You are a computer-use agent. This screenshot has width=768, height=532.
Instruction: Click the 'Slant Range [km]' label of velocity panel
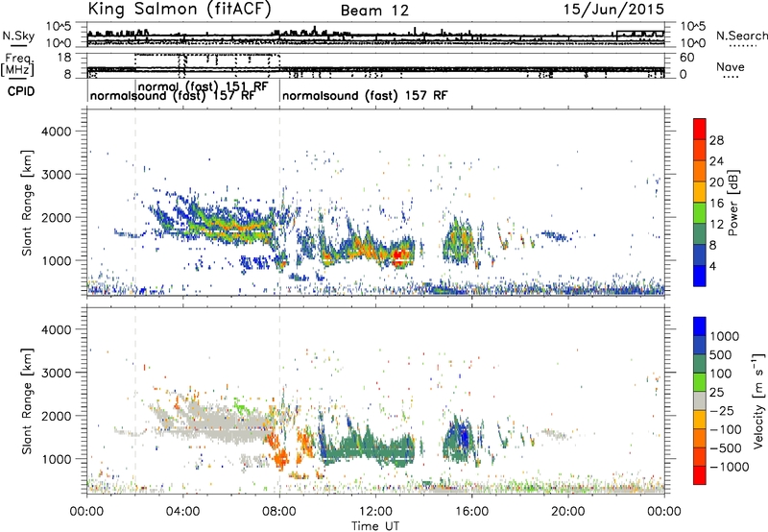click(27, 401)
